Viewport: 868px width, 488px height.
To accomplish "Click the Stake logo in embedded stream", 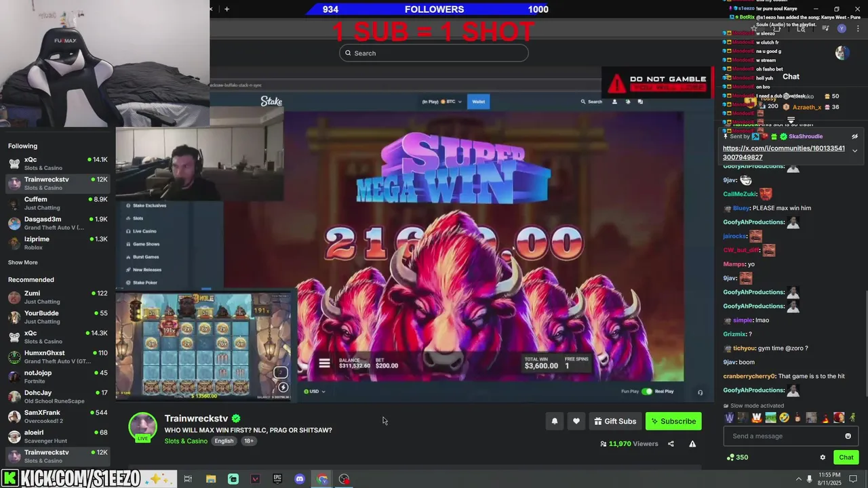I will pos(271,101).
